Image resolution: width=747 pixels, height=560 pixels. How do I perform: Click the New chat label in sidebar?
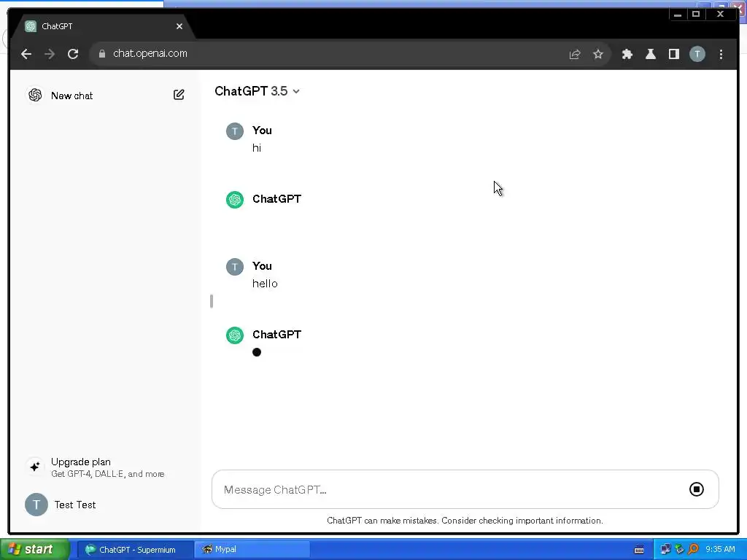(72, 96)
